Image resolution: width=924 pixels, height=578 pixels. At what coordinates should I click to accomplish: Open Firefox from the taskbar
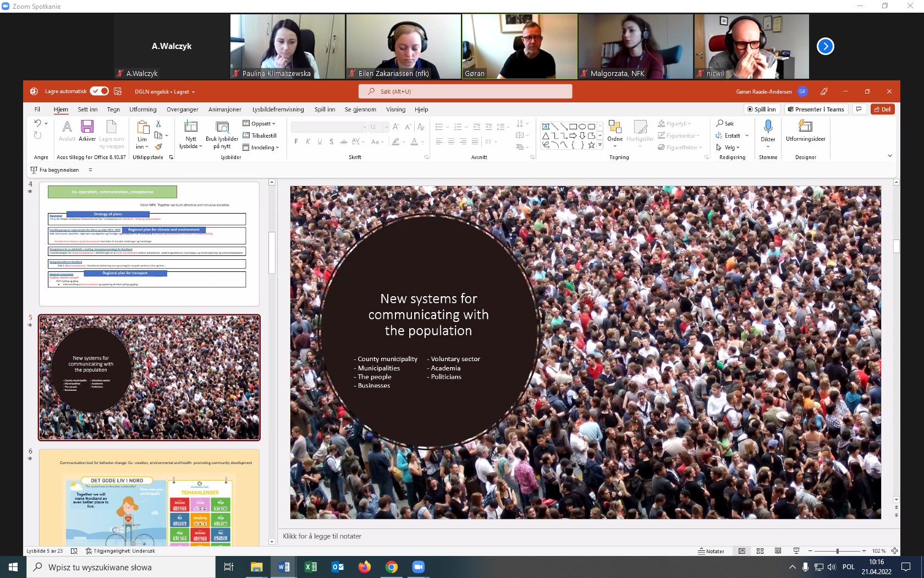[365, 567]
